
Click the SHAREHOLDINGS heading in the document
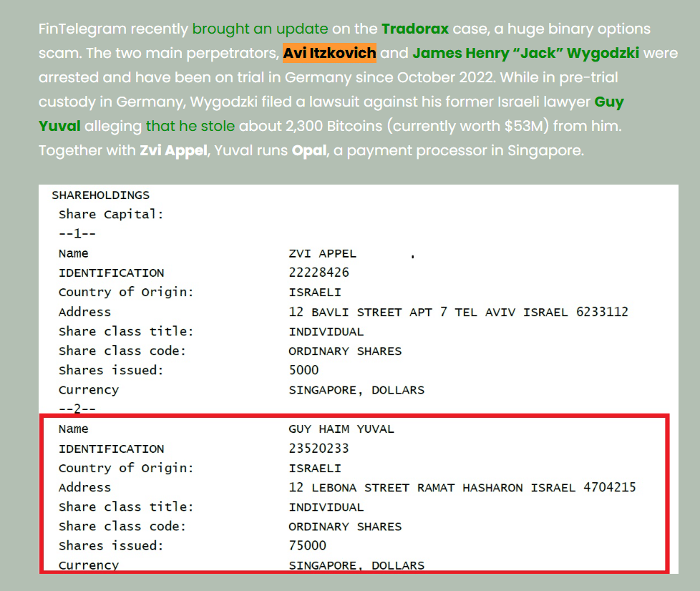click(100, 195)
